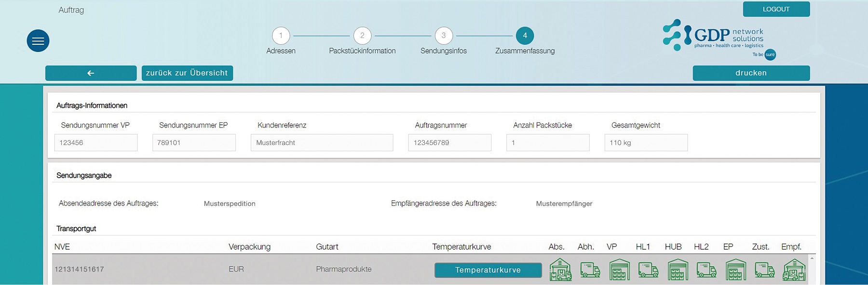Screen dimensions: 868x285
Task: Click the back arrow button
Action: pyautogui.click(x=91, y=73)
